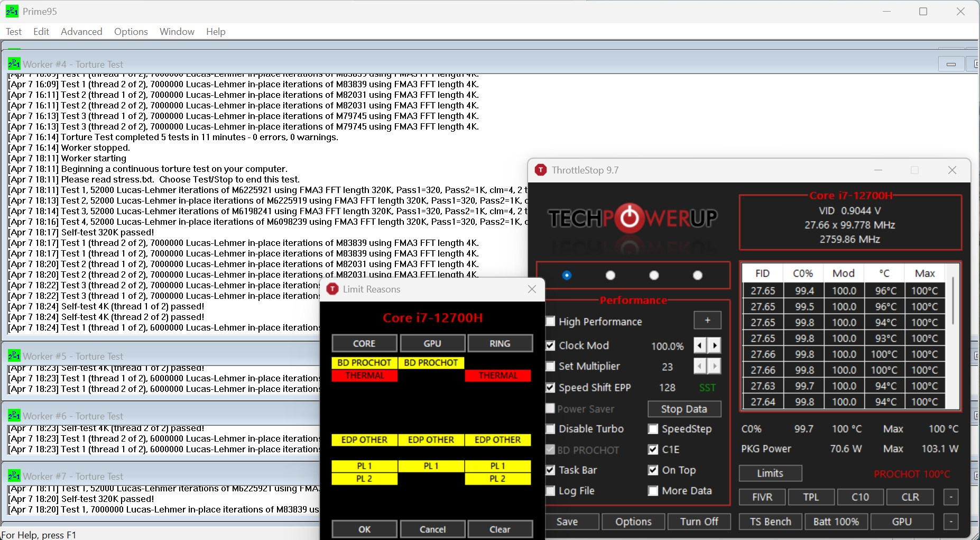Toggle the High Performance checkbox
The width and height of the screenshot is (980, 540).
tap(550, 322)
